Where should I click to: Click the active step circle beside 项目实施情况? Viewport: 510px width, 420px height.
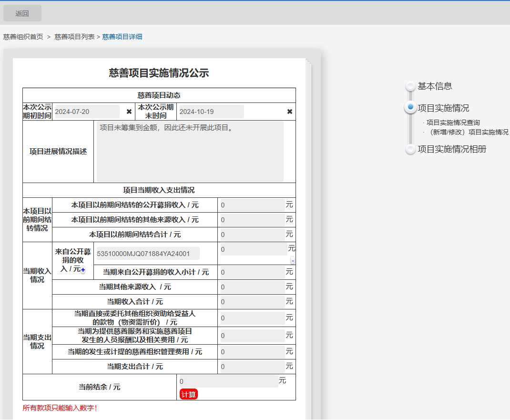[410, 108]
